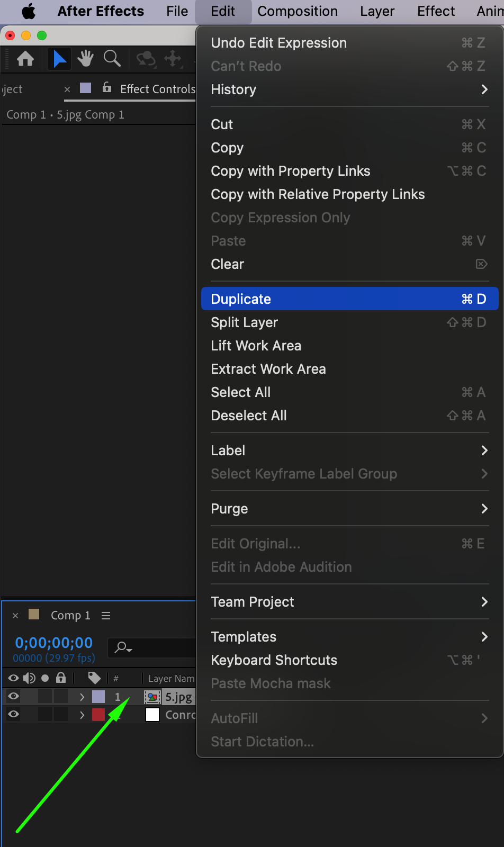Click the Home icon in the toolbar

(25, 58)
